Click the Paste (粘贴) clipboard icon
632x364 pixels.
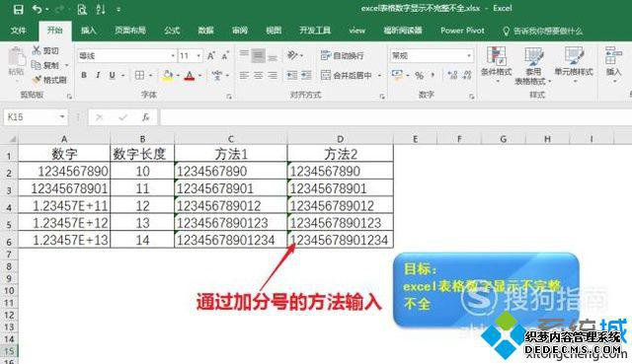16,57
